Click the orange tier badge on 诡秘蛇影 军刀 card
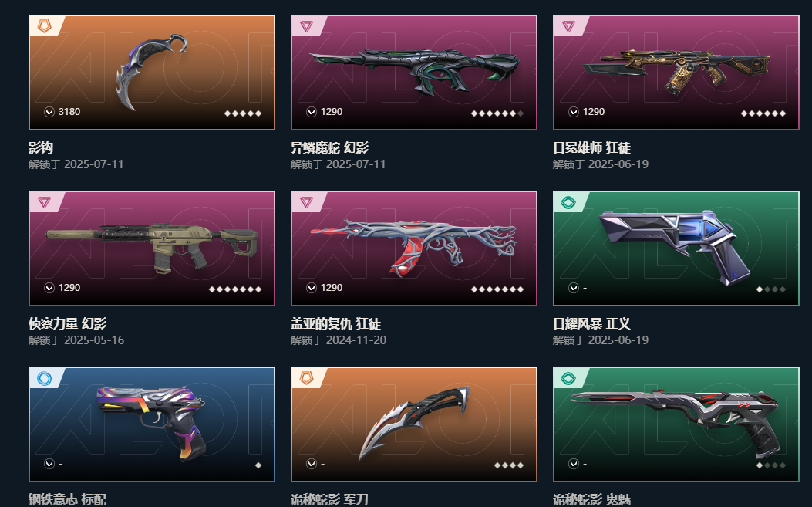Image resolution: width=812 pixels, height=507 pixels. 307,378
